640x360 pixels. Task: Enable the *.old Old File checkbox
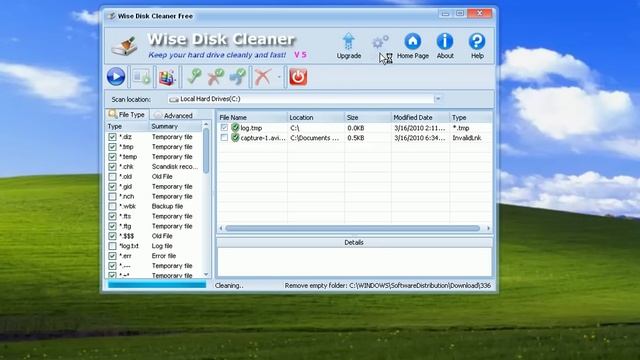pos(112,176)
